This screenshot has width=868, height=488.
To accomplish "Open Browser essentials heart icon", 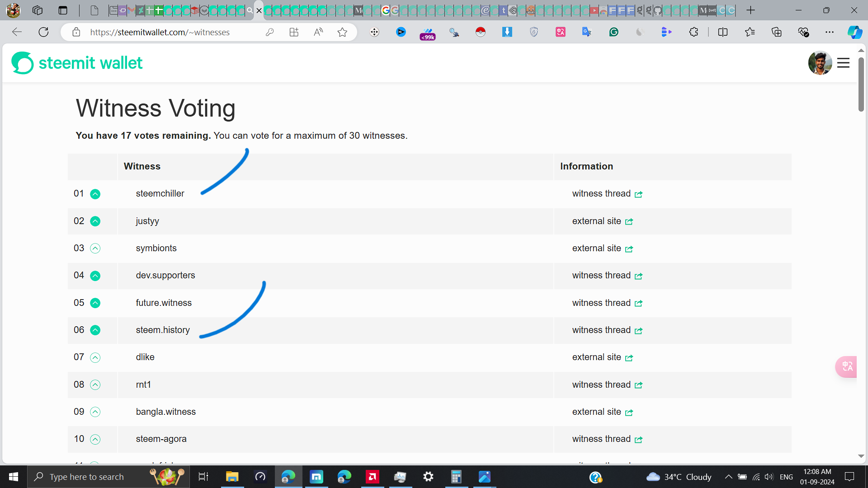I will coord(803,32).
